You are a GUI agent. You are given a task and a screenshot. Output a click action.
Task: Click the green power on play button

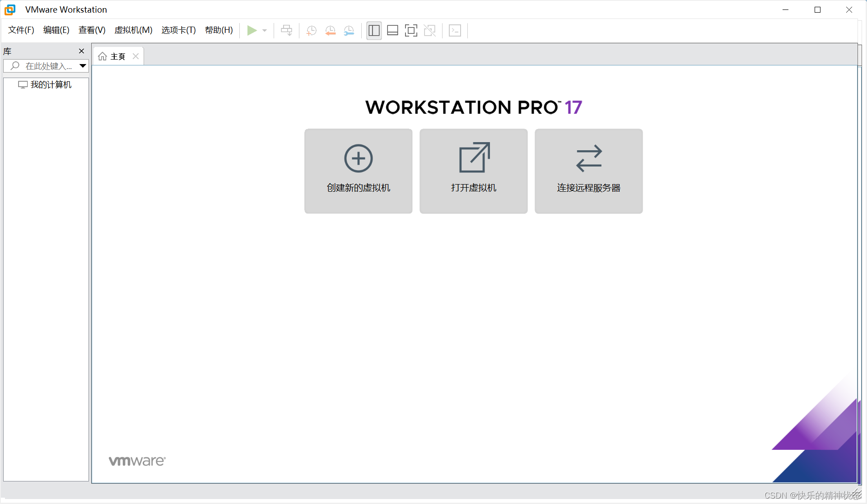coord(252,31)
